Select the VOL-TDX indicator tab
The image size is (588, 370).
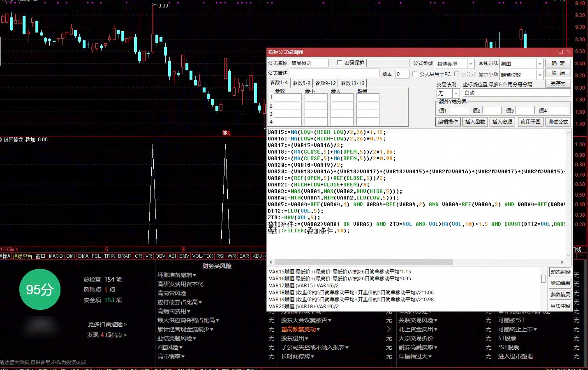(x=203, y=256)
